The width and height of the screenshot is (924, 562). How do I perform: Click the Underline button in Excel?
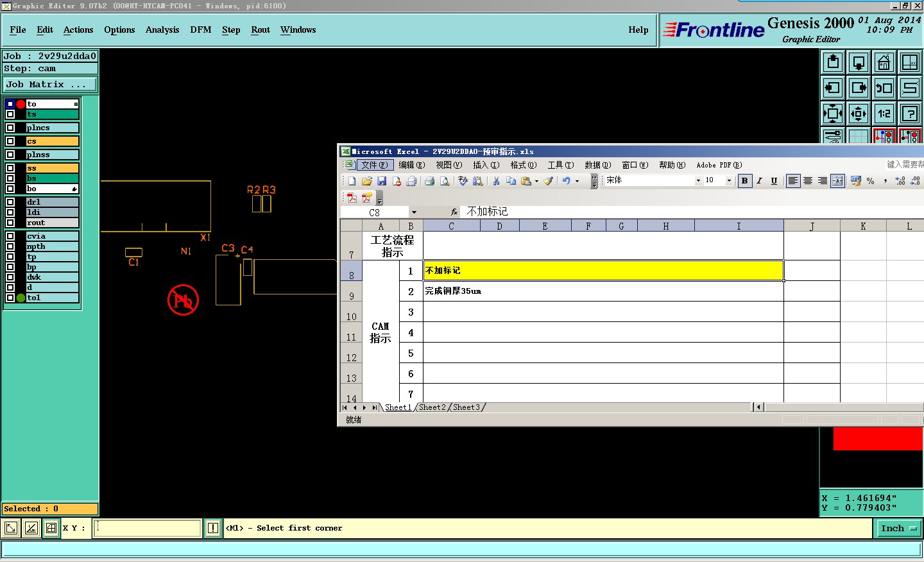[774, 181]
